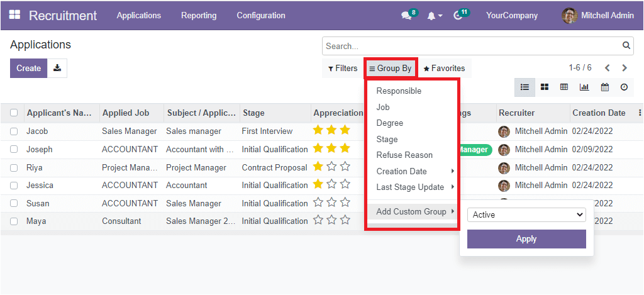Viewport: 644px width, 295px height.
Task: Click the notification bell icon
Action: pos(432,16)
